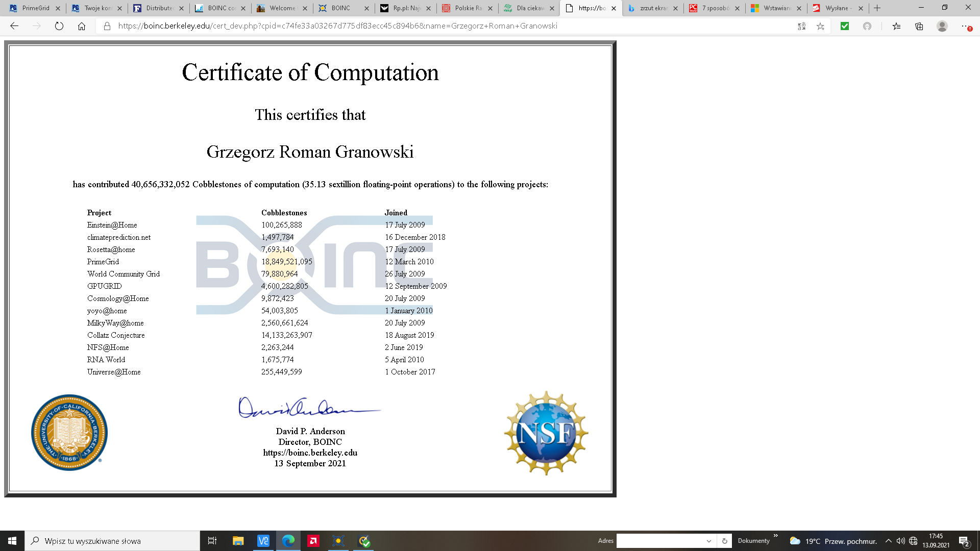Close the Polskie Radio tab
The width and height of the screenshot is (980, 551).
490,8
